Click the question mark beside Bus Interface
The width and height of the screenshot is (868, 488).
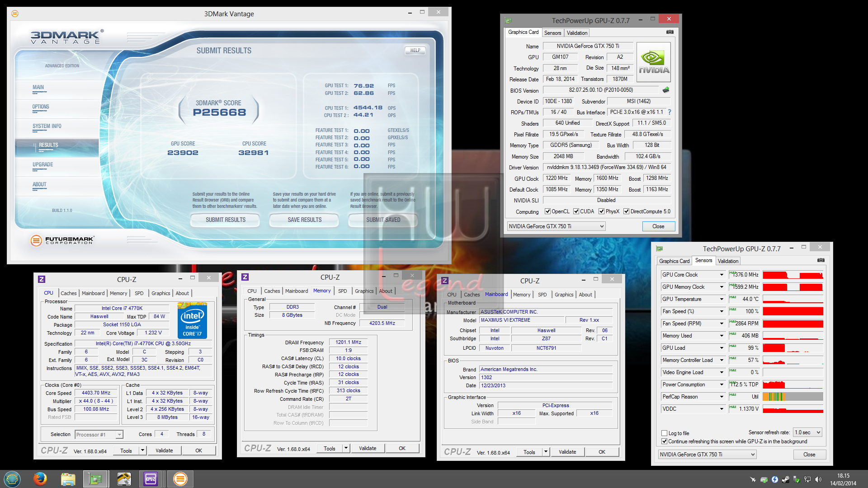coord(670,112)
